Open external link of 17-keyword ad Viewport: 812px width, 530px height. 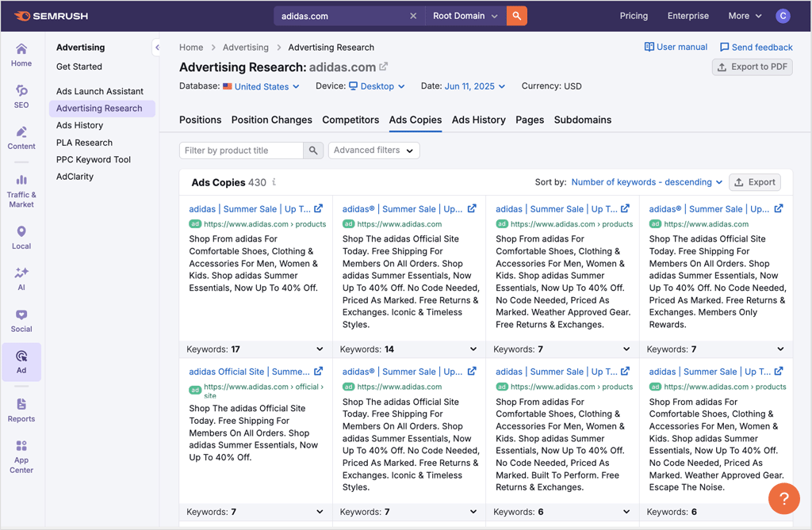coord(319,208)
